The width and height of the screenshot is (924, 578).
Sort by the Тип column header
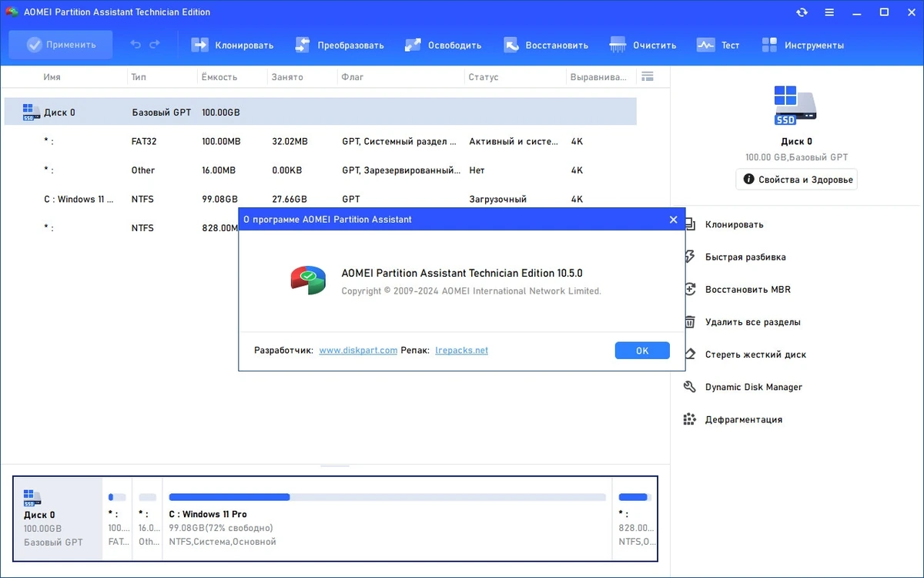(x=139, y=77)
